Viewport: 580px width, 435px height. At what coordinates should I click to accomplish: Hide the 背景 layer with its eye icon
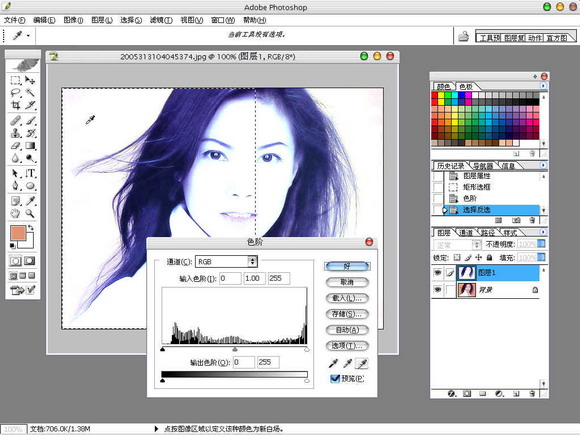pos(438,289)
